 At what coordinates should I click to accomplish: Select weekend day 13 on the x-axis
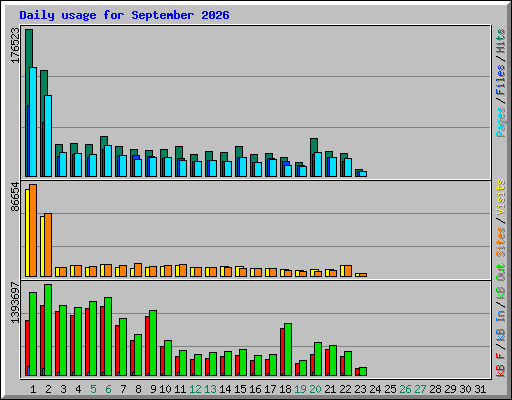point(210,389)
